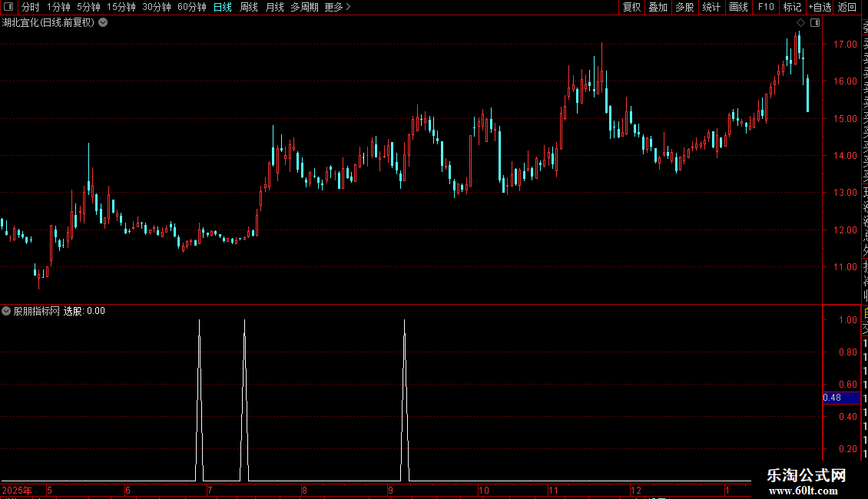Image resolution: width=868 pixels, height=499 pixels.
Task: Click the 1.00 indicator axis label
Action: 848,320
